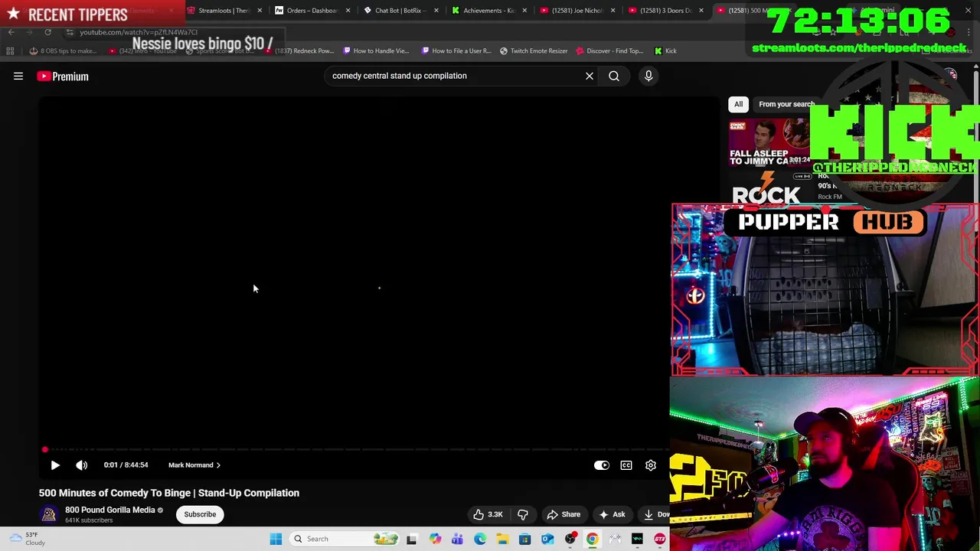
Task: Click the Windows taskbar Search box
Action: [x=345, y=539]
